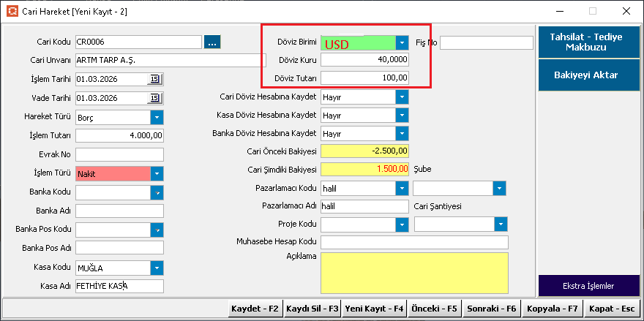
Task: Close the Cari Hareket window
Action: click(626, 12)
